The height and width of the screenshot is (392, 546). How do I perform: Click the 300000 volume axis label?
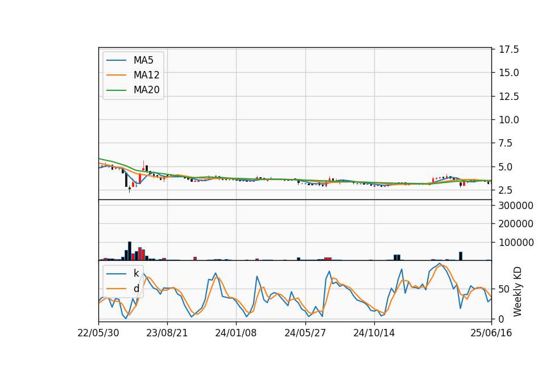(x=516, y=206)
